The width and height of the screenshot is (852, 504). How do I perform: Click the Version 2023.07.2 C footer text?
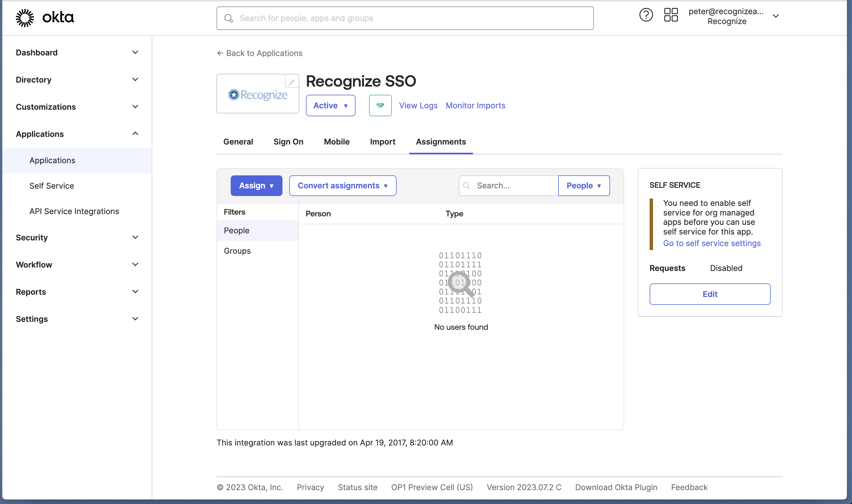click(524, 487)
